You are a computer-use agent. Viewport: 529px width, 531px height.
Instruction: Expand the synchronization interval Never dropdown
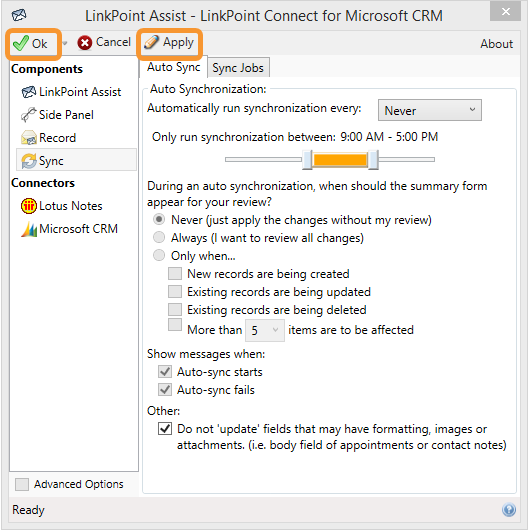[429, 110]
